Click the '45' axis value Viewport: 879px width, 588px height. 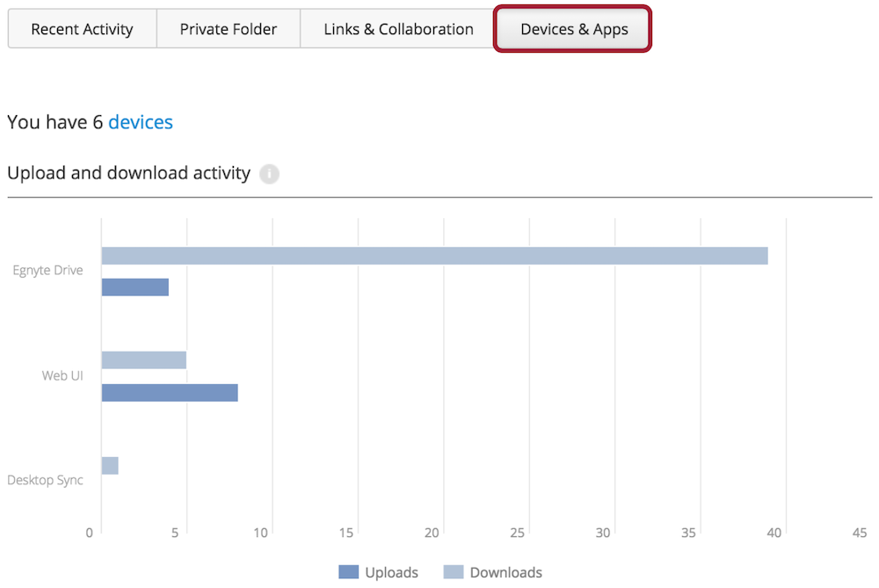pyautogui.click(x=860, y=533)
